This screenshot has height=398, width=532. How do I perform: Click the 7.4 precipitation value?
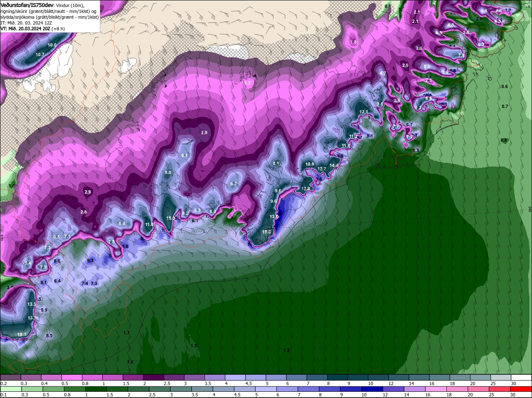tap(85, 283)
